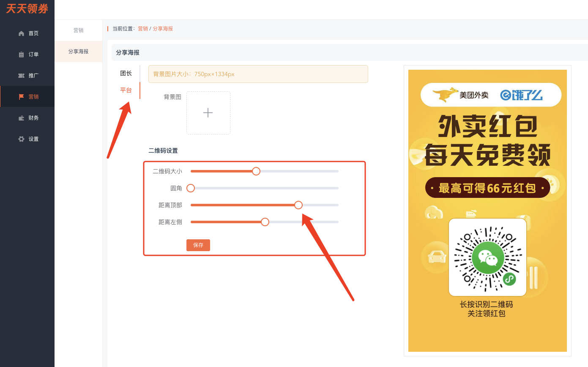
Task: Click the 天天领券 logo
Action: [27, 9]
